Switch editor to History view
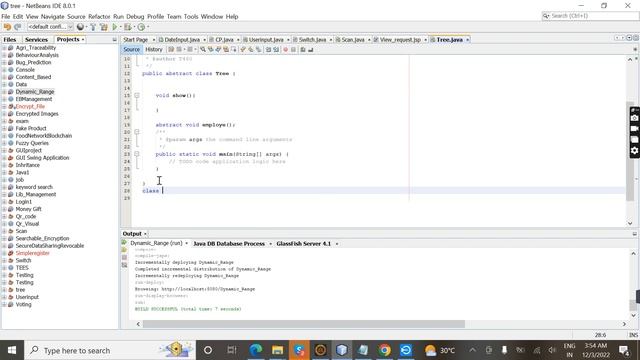 click(154, 49)
